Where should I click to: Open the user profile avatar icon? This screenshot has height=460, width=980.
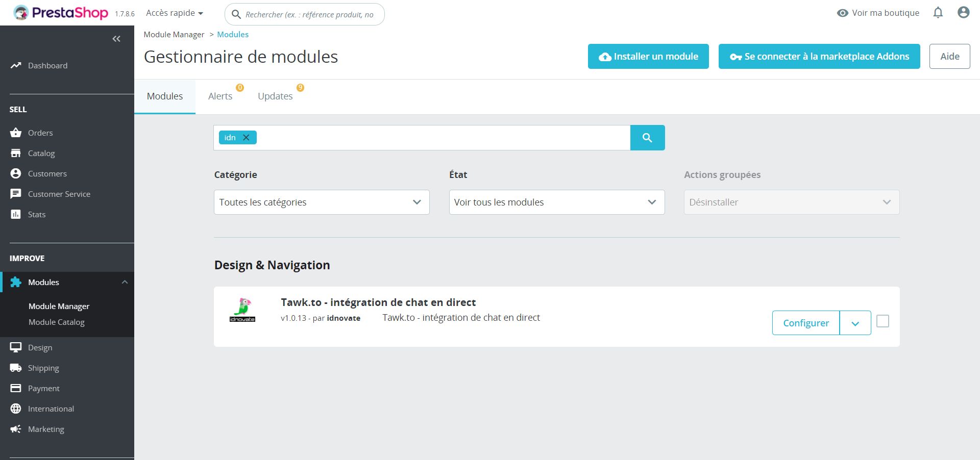tap(963, 13)
